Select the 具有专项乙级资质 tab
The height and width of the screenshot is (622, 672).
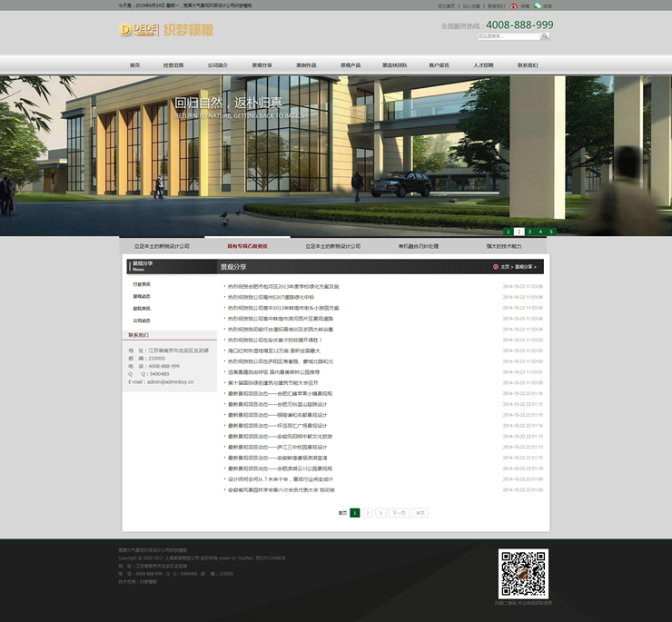(247, 246)
